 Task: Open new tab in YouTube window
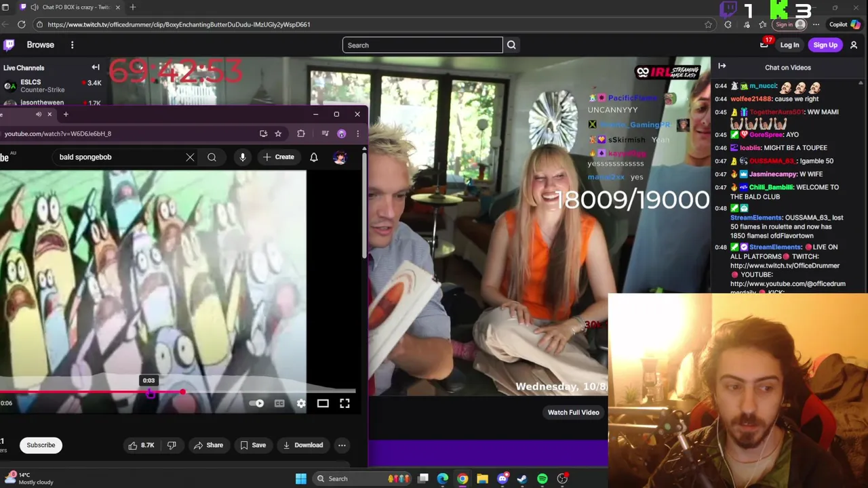point(66,115)
